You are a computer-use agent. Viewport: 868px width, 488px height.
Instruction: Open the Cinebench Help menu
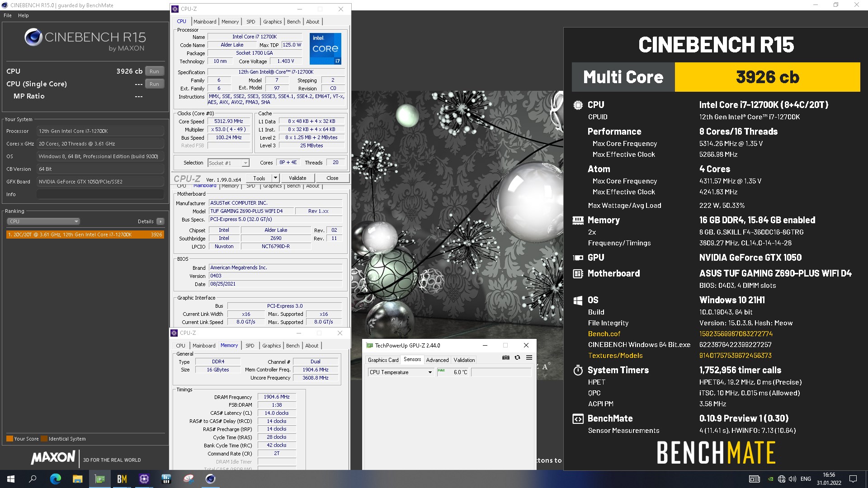23,15
